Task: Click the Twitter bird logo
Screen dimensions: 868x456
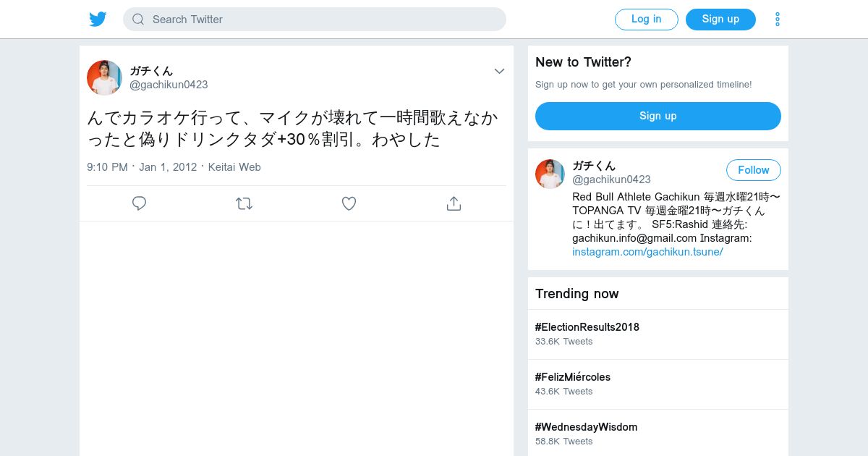Action: (98, 20)
